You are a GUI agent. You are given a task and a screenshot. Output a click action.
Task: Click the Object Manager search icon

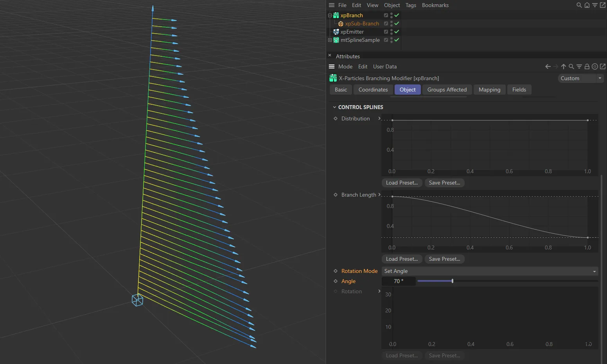pyautogui.click(x=578, y=5)
